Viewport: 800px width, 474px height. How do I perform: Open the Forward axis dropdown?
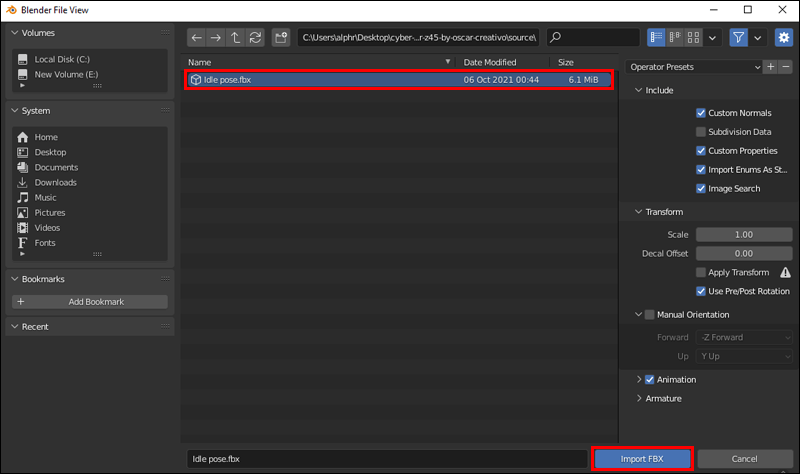[x=744, y=337]
